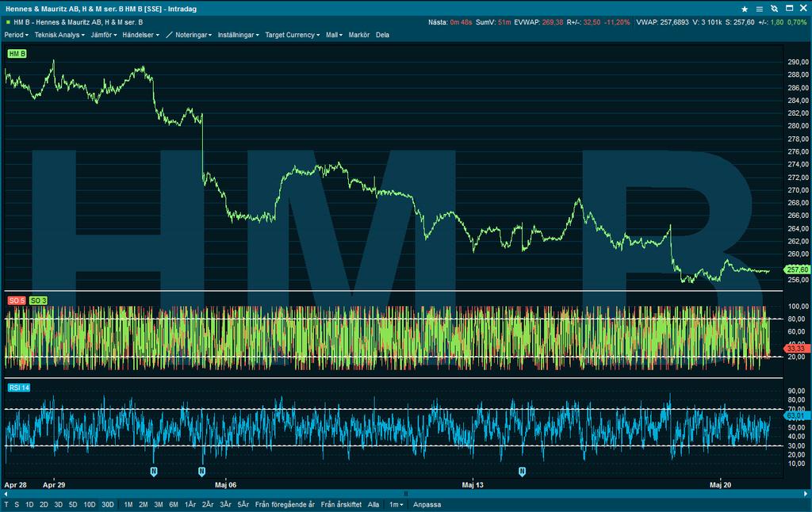
Task: Click the Markör menu item
Action: point(359,35)
